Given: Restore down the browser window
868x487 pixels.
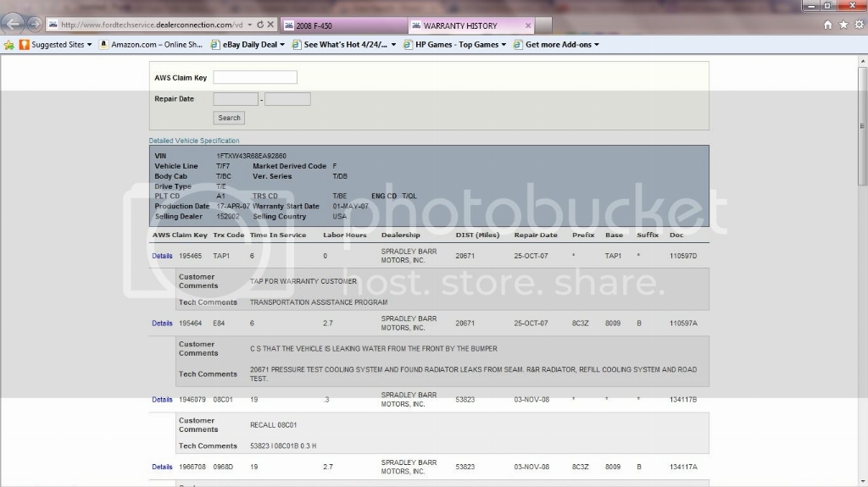Looking at the screenshot, I should (x=827, y=6).
